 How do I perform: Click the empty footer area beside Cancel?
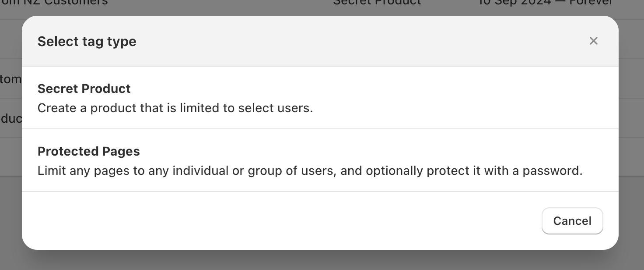tap(280, 221)
